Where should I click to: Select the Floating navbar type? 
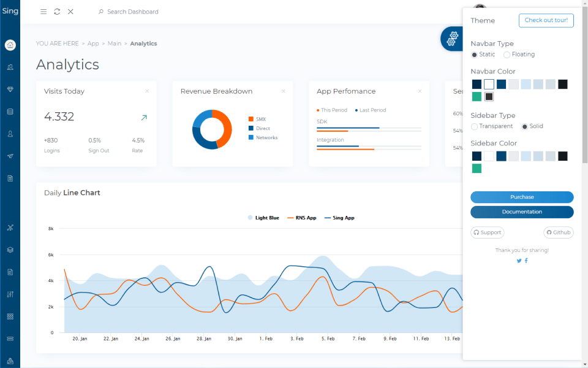point(507,55)
